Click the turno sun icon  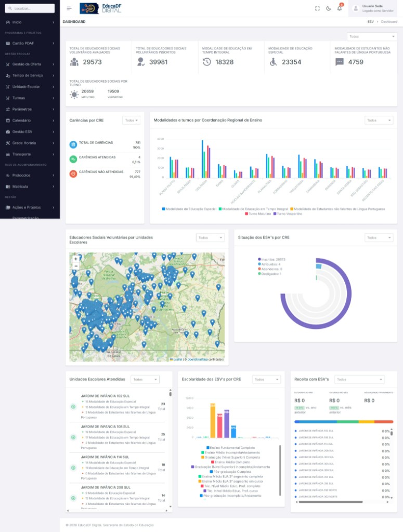click(74, 95)
